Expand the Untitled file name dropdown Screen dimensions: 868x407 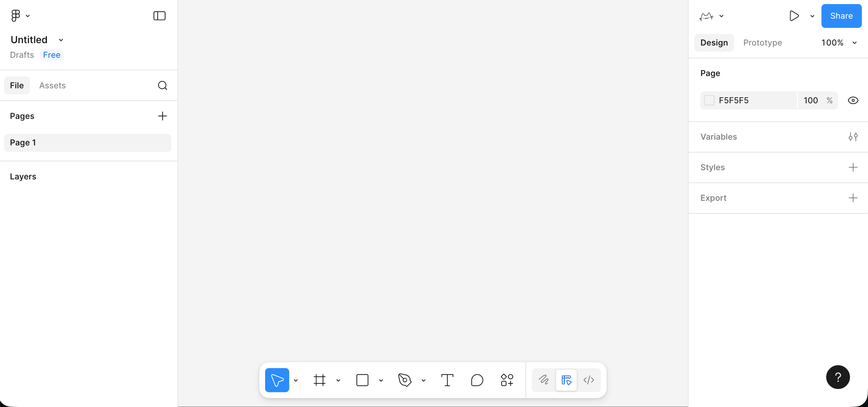[61, 40]
